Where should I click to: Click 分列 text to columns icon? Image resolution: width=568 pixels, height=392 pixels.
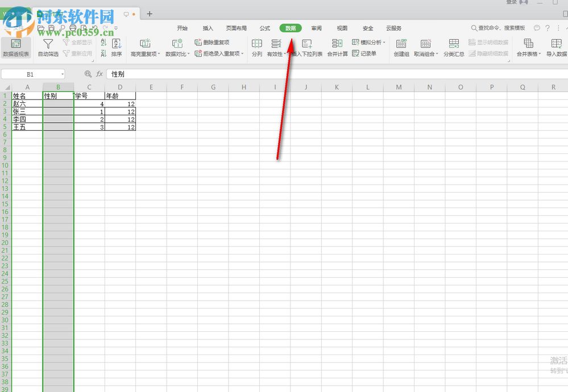[x=257, y=47]
